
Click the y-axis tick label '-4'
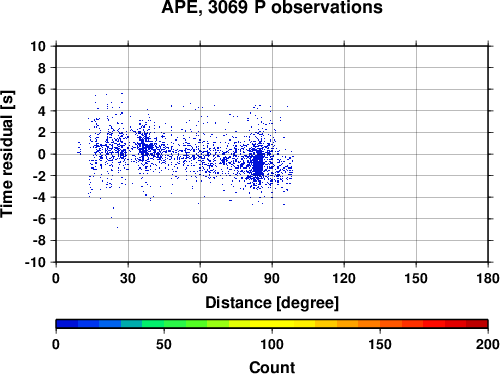(39, 198)
